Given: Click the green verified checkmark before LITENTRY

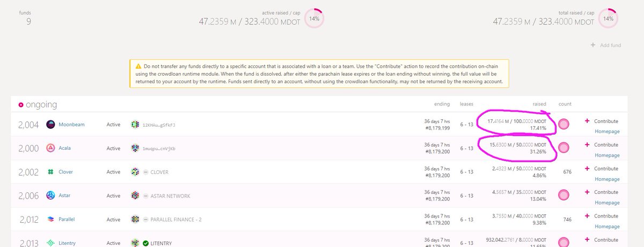Looking at the screenshot, I should click(x=145, y=243).
